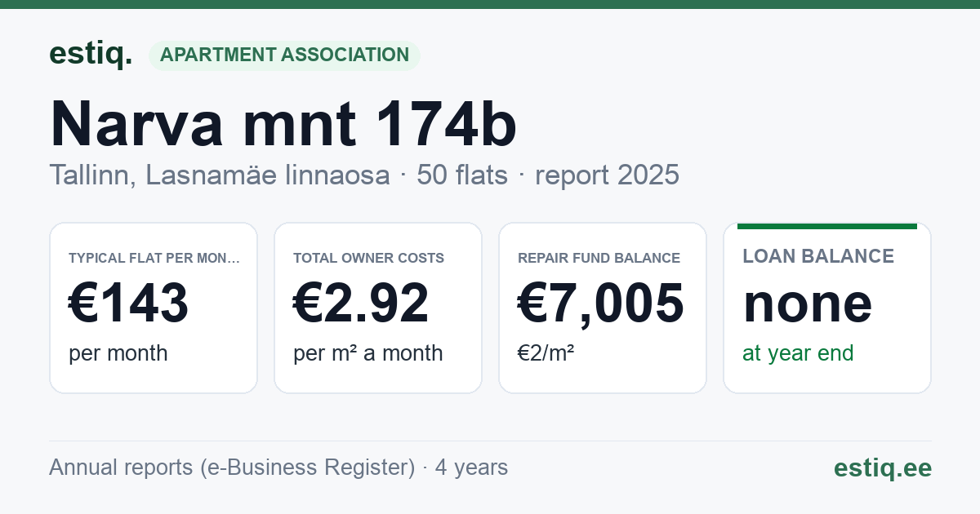The height and width of the screenshot is (514, 980).
Task: Click the €143 value
Action: tap(129, 303)
